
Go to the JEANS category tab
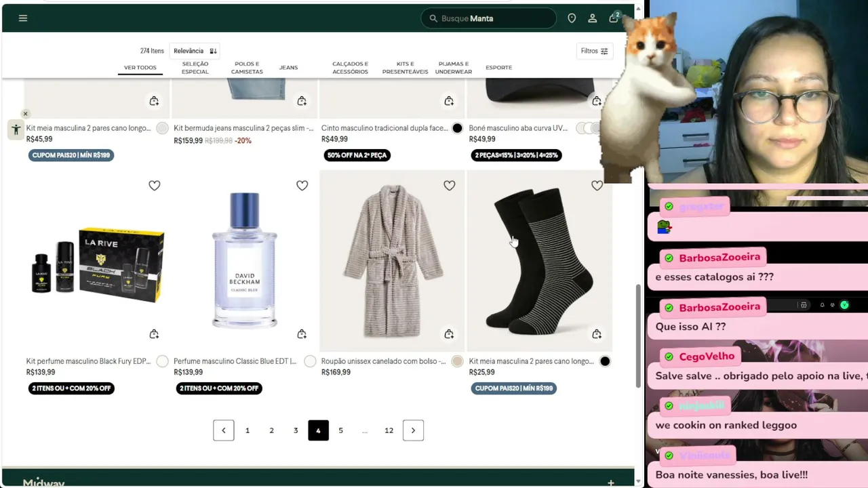point(288,68)
